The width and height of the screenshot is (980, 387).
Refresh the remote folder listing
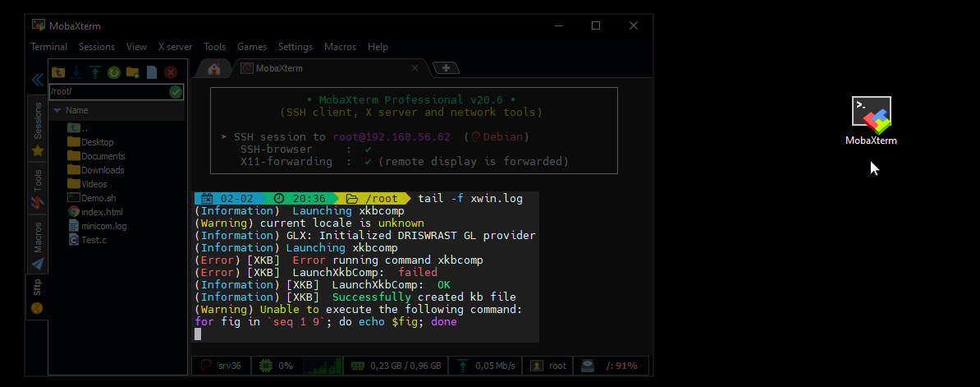tap(114, 72)
